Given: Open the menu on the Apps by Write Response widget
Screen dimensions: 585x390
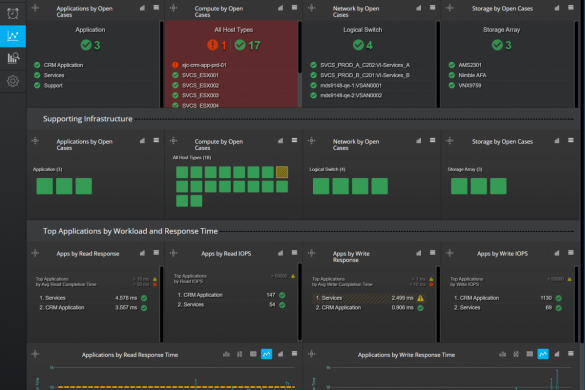Looking at the screenshot, I should pos(432,253).
